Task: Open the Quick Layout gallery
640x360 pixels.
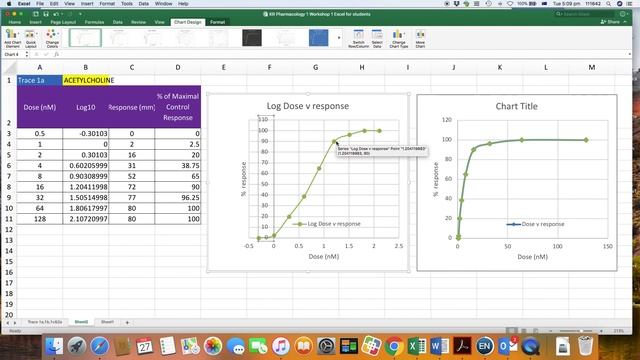Action: 31,38
